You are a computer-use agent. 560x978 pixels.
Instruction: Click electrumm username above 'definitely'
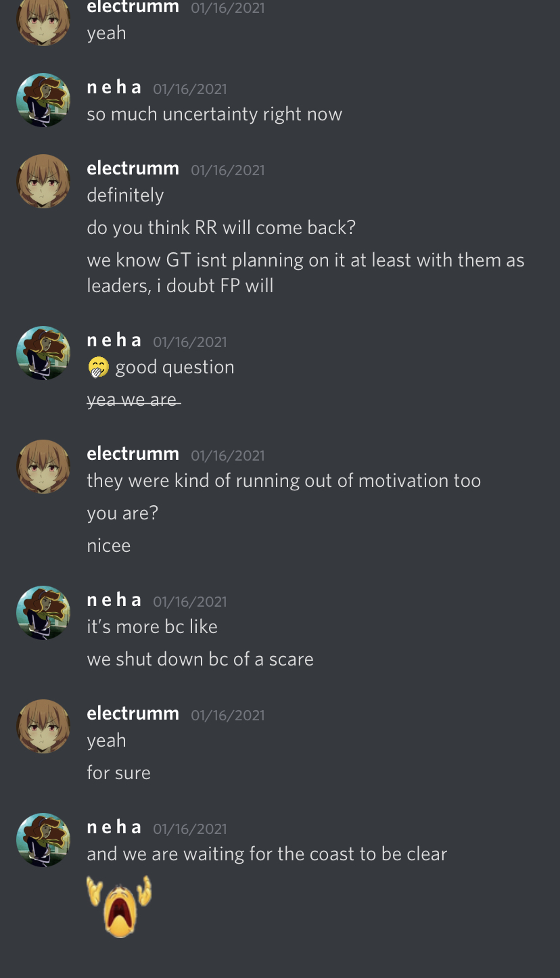pos(133,168)
